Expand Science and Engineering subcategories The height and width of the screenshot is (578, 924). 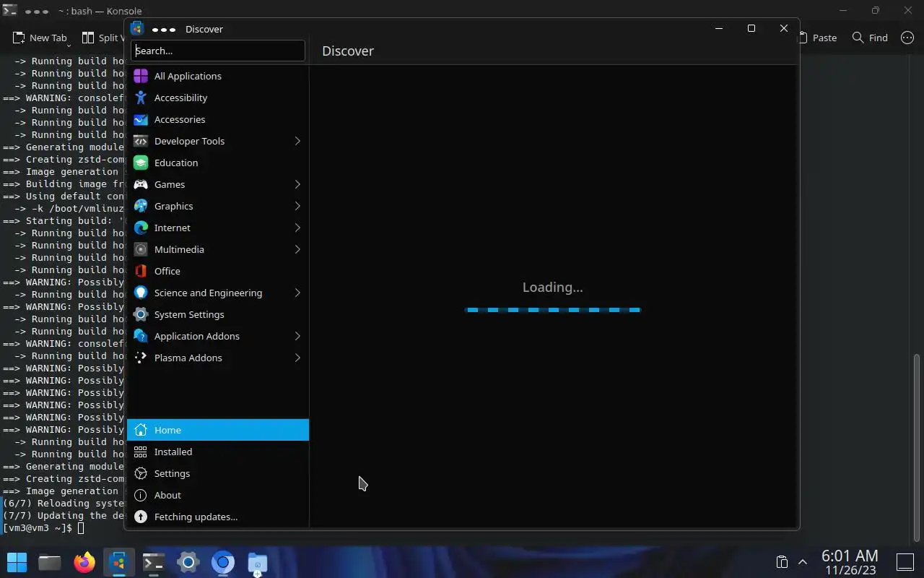coord(297,293)
